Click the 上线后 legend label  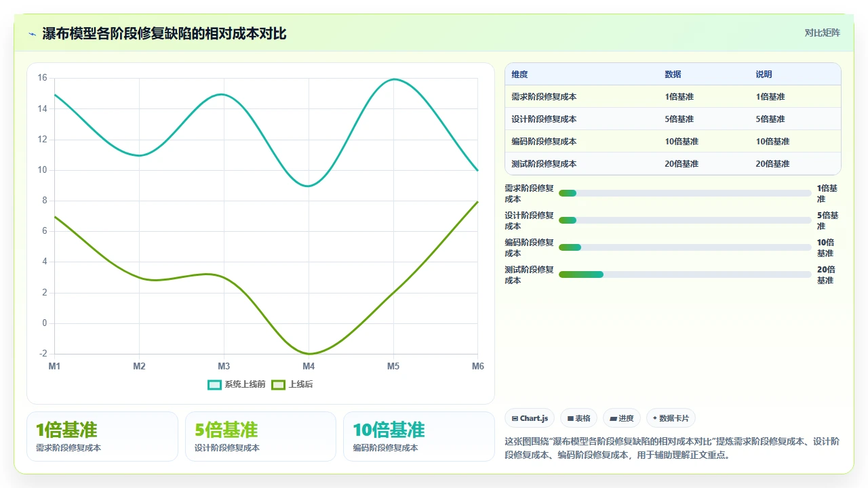(301, 384)
